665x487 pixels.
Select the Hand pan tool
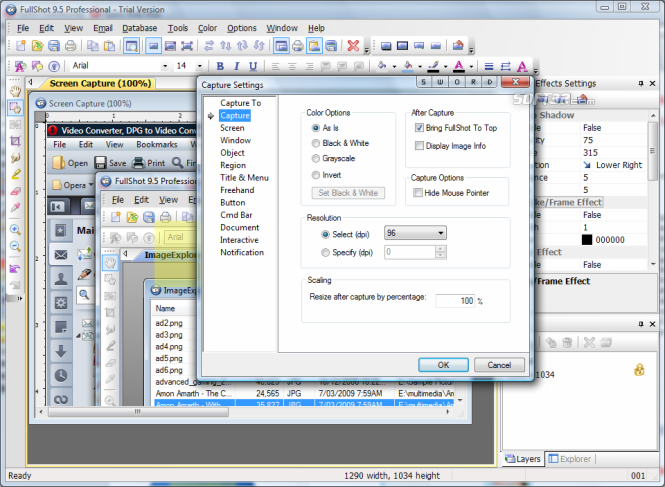[x=15, y=91]
